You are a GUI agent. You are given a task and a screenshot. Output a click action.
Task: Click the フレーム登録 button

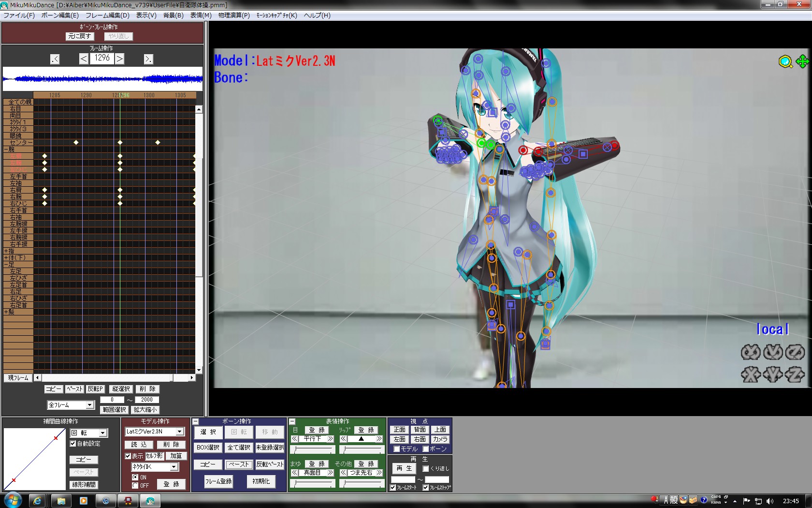click(x=218, y=481)
